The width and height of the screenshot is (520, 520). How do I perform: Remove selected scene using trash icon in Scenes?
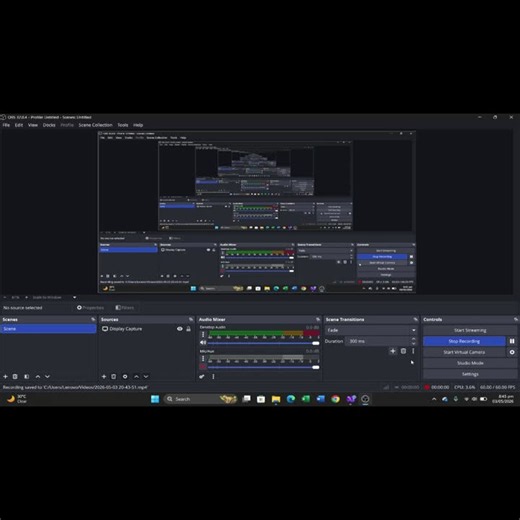point(15,376)
